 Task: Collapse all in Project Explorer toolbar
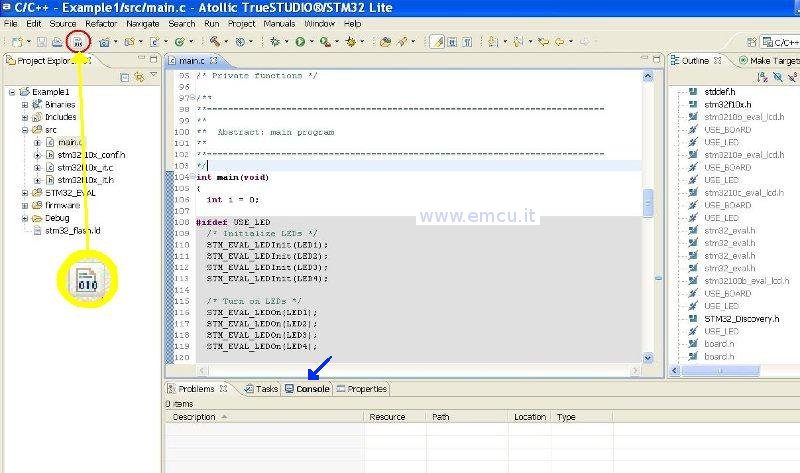tap(124, 77)
